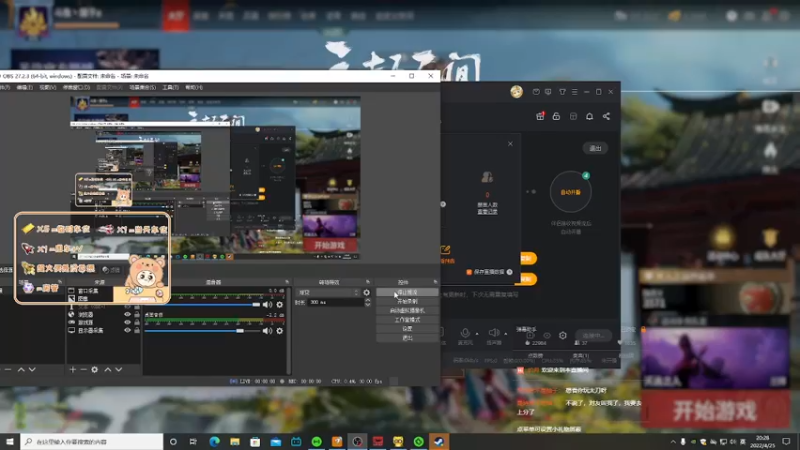Open notifications bell in streaming app
The height and width of the screenshot is (450, 800).
click(x=589, y=116)
